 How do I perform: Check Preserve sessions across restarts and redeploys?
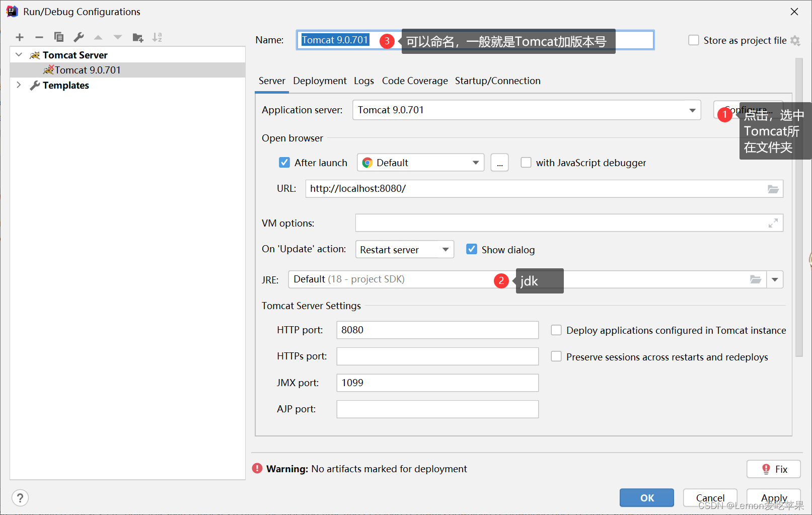click(556, 356)
